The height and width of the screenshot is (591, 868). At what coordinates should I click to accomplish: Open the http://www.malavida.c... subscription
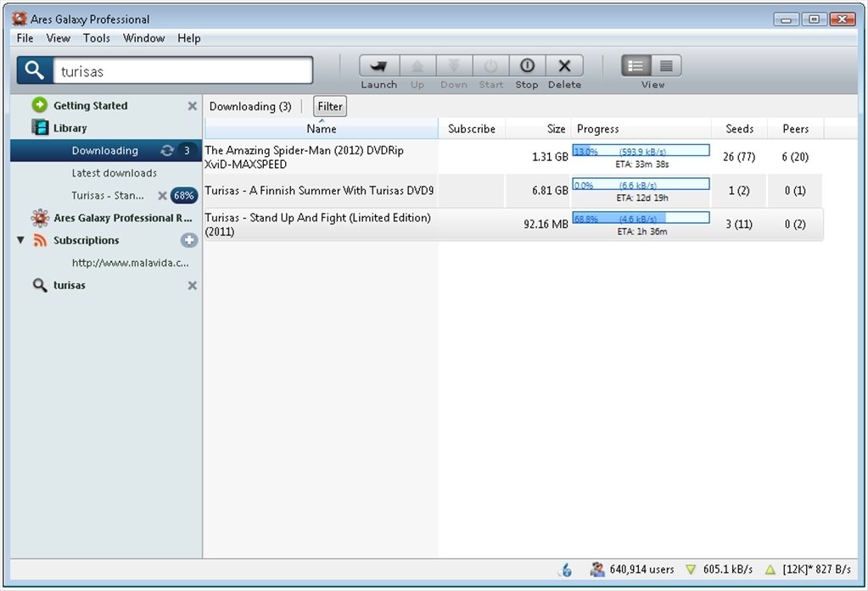point(130,263)
